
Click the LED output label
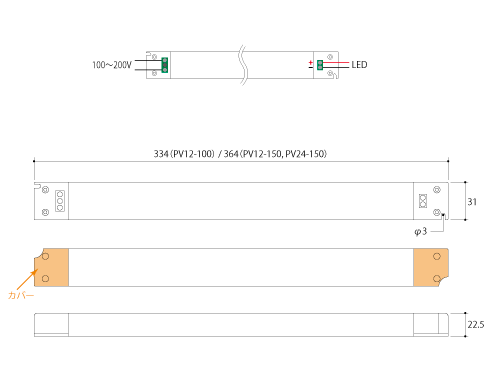coord(359,65)
